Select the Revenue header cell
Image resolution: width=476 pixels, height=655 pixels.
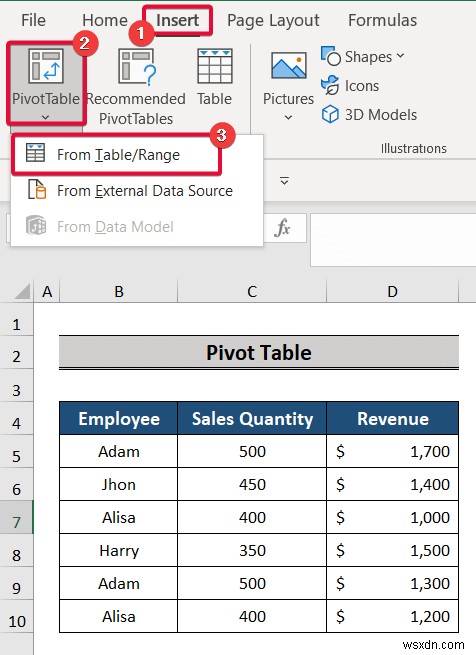click(392, 418)
